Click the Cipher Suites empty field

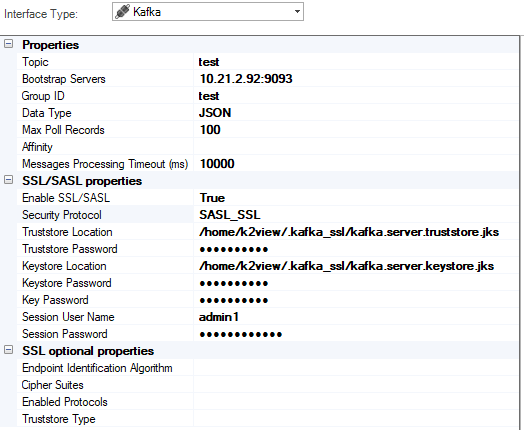coord(356,385)
